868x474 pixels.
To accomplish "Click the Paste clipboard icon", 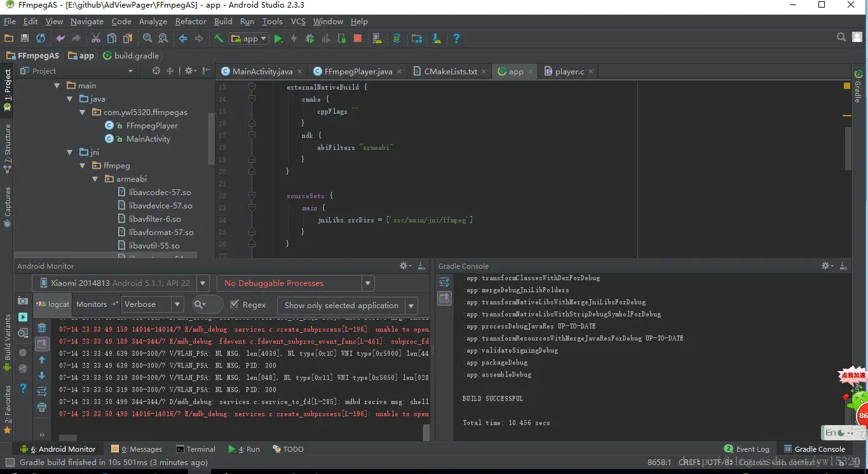I will pyautogui.click(x=128, y=39).
